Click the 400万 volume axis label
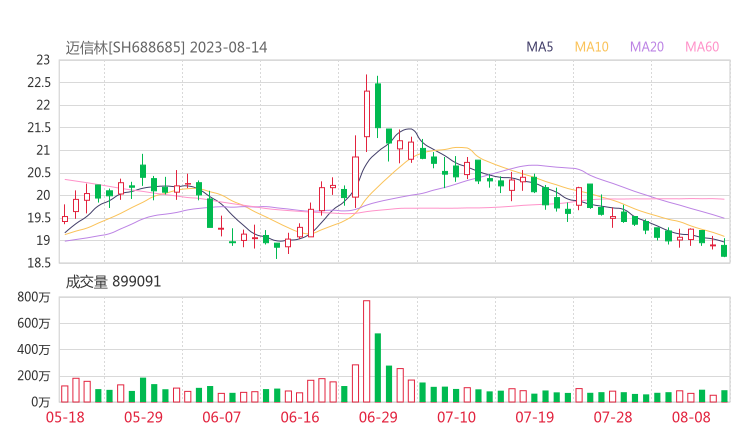Viewport: 740px width, 440px height. coord(34,349)
